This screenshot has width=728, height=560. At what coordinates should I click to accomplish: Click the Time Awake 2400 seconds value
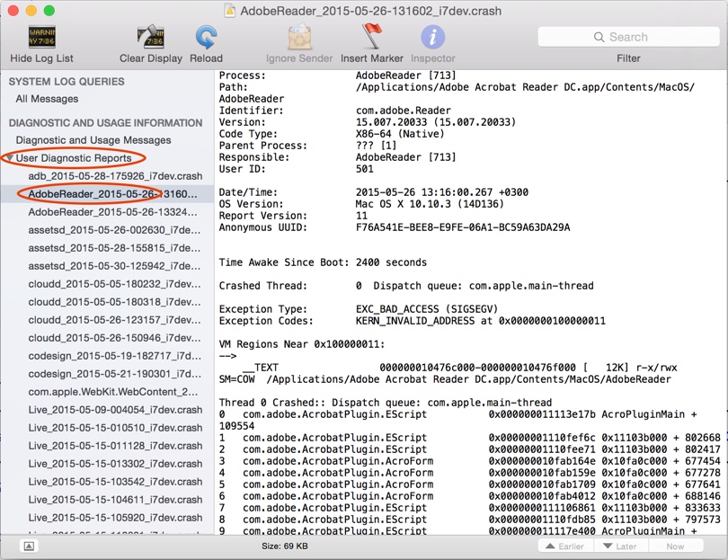pyautogui.click(x=391, y=262)
